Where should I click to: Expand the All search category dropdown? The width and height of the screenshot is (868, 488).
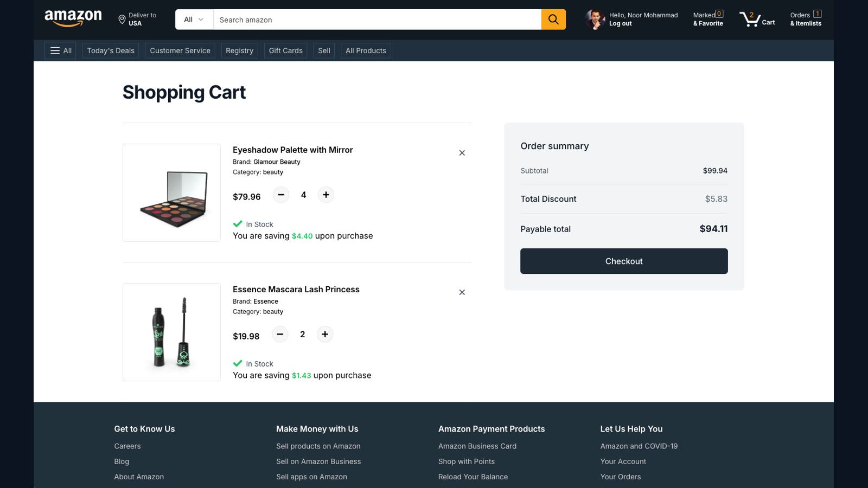pyautogui.click(x=194, y=20)
